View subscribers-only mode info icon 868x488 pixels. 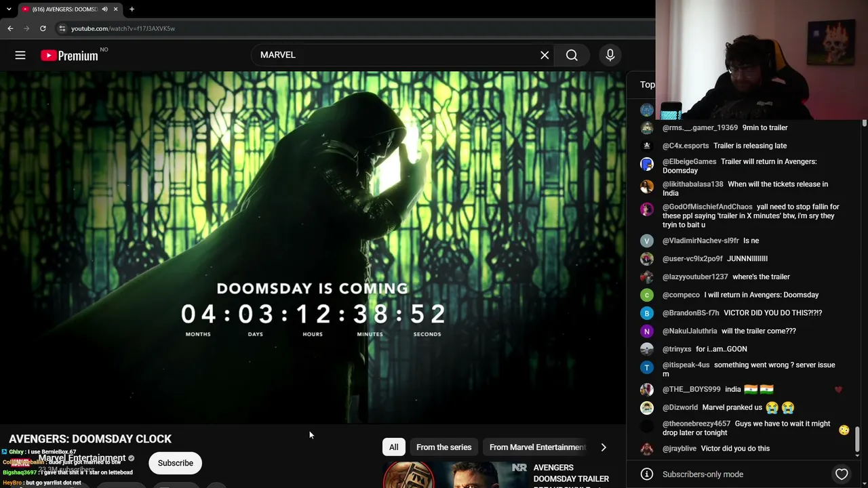647,474
